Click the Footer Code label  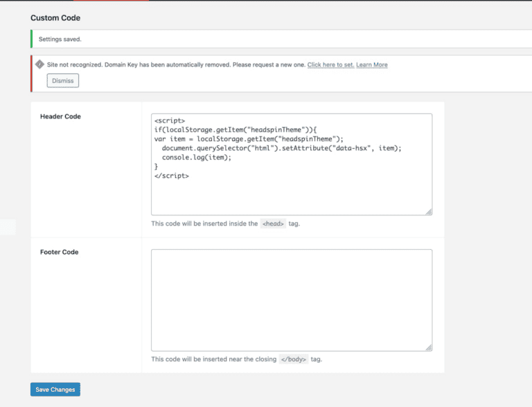click(x=60, y=252)
